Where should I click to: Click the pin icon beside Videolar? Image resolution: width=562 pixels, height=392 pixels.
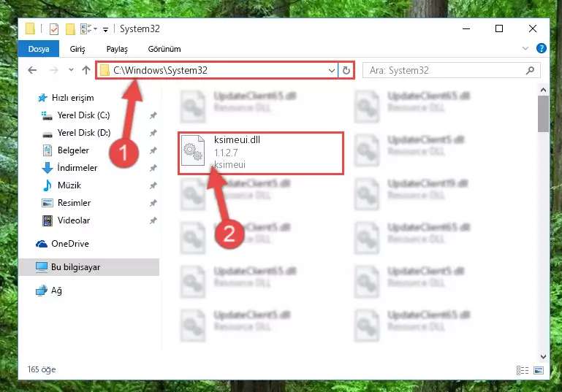click(153, 220)
